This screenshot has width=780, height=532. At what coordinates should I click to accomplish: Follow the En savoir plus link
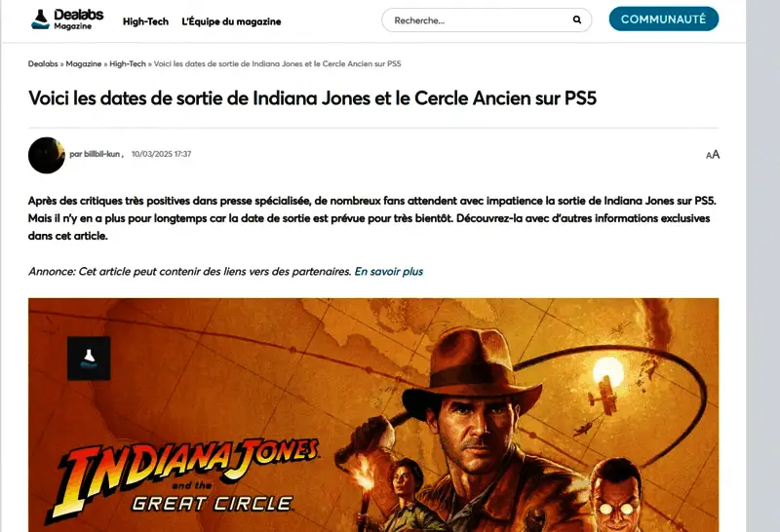pyautogui.click(x=388, y=272)
